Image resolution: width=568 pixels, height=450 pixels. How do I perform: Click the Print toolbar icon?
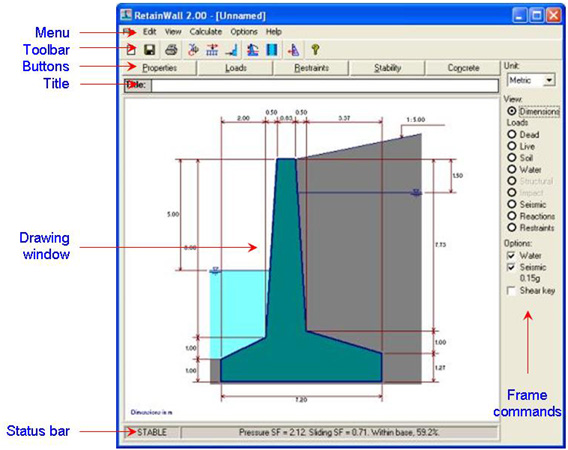click(x=171, y=50)
